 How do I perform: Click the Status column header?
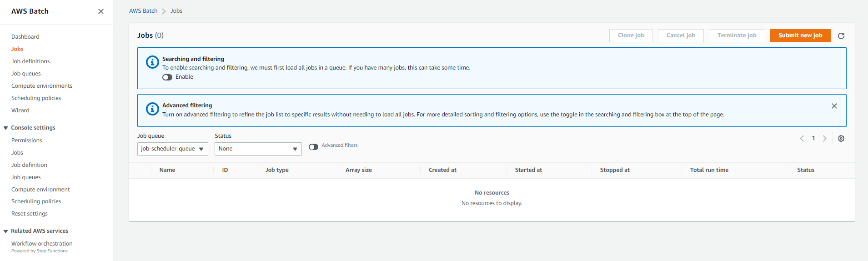coord(806,170)
